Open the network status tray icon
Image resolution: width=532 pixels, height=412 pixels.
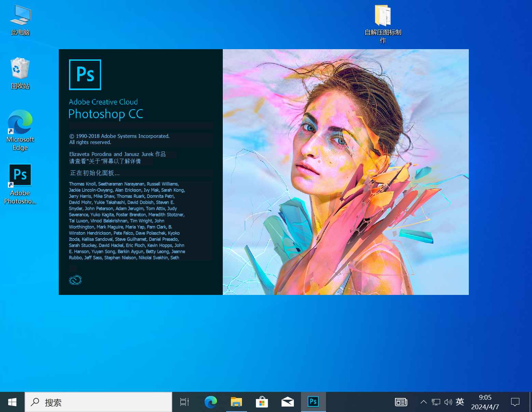[x=436, y=402]
